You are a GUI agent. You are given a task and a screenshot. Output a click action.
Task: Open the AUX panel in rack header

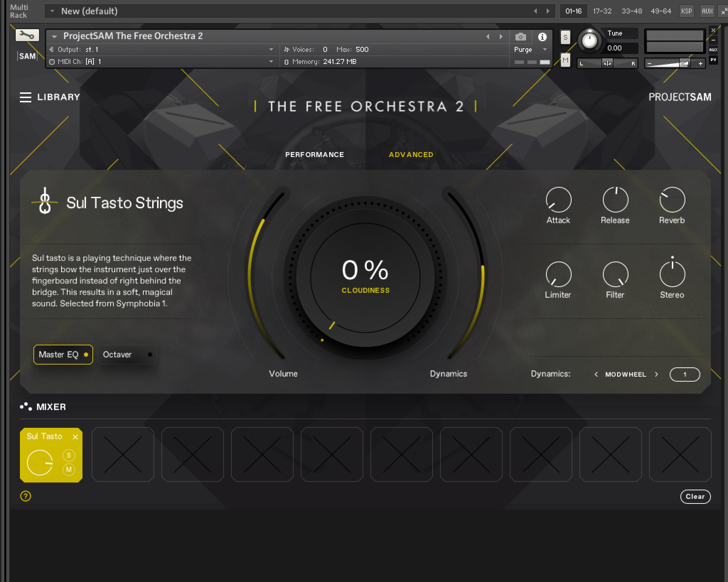[x=707, y=11]
